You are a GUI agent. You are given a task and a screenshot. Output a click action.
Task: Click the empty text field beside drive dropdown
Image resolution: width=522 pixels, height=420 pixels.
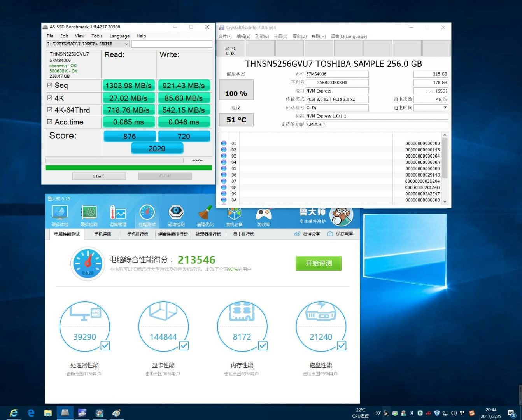click(172, 44)
